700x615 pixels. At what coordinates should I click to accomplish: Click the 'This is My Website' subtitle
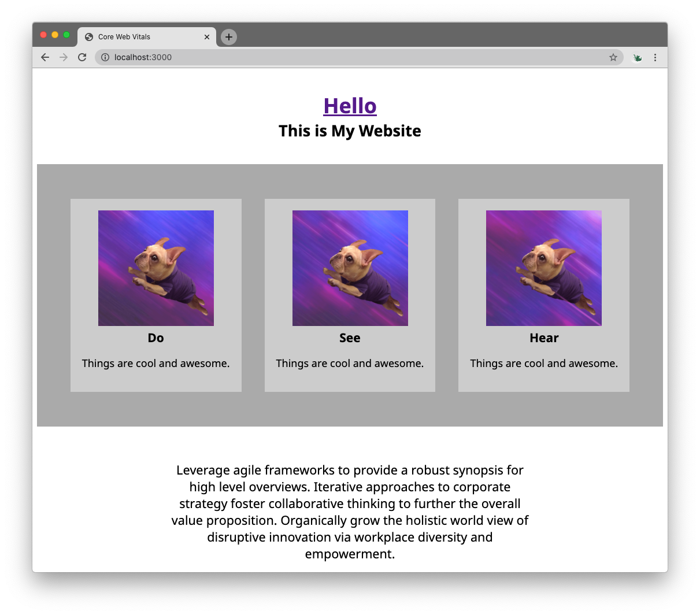350,131
